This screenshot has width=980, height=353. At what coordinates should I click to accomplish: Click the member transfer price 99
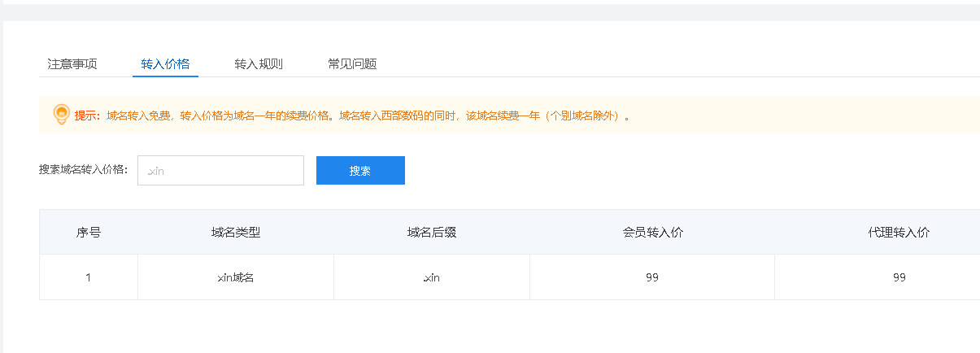(x=652, y=277)
